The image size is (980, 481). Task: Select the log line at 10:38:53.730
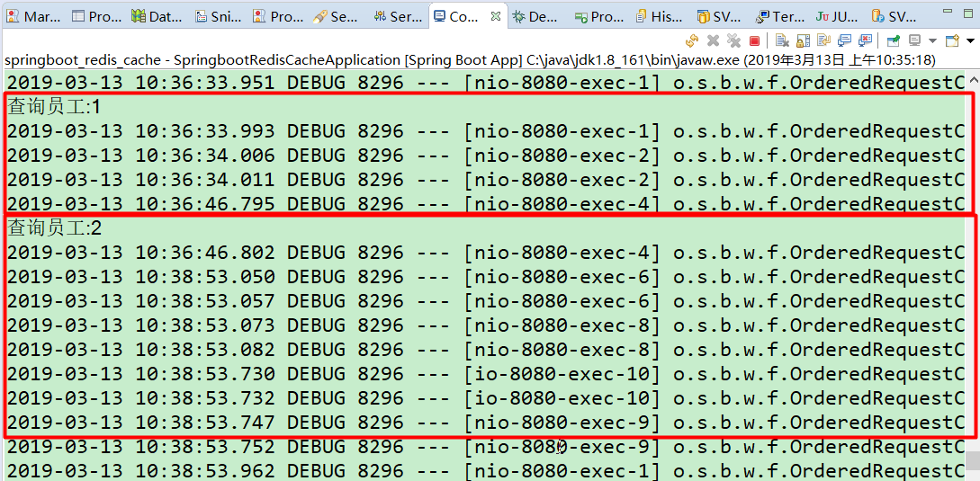click(485, 373)
